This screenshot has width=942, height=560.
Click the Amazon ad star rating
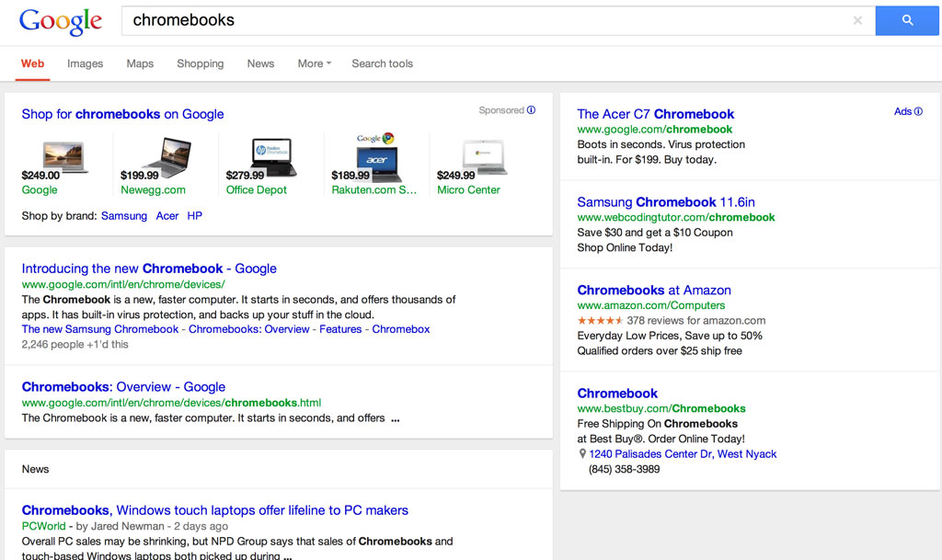point(600,321)
